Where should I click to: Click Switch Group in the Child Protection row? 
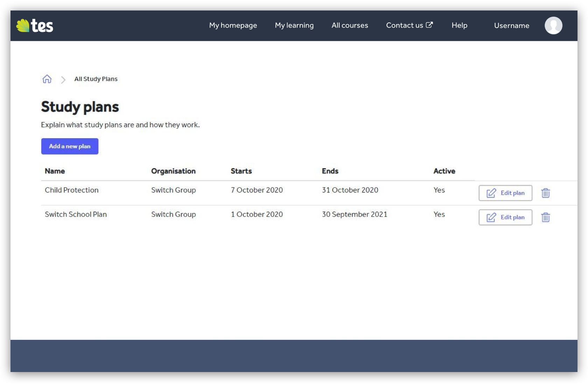coord(173,190)
